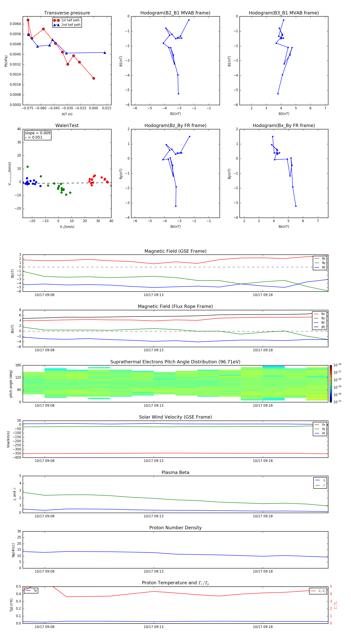Click the Tp legend entry in Proton Temperature panel
This screenshot has width=351, height=644.
(31, 591)
